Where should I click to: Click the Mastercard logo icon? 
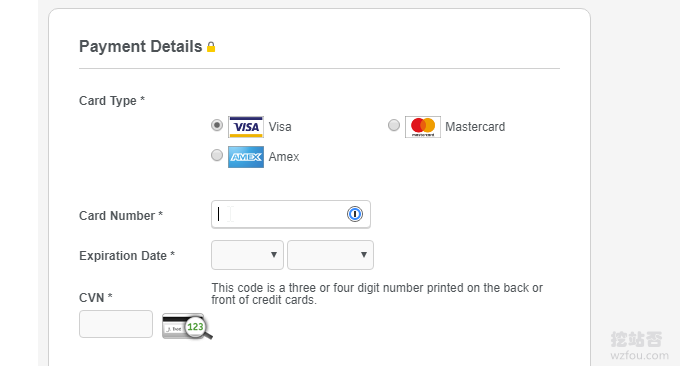point(423,127)
